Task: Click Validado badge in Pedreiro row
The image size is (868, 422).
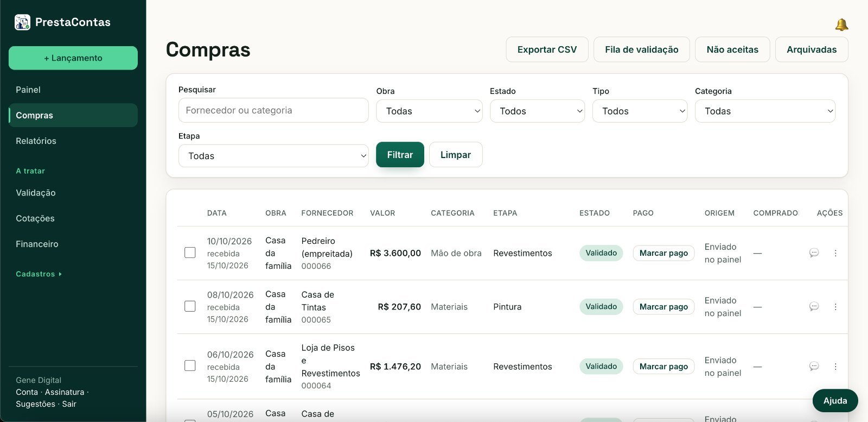Action: (x=601, y=253)
